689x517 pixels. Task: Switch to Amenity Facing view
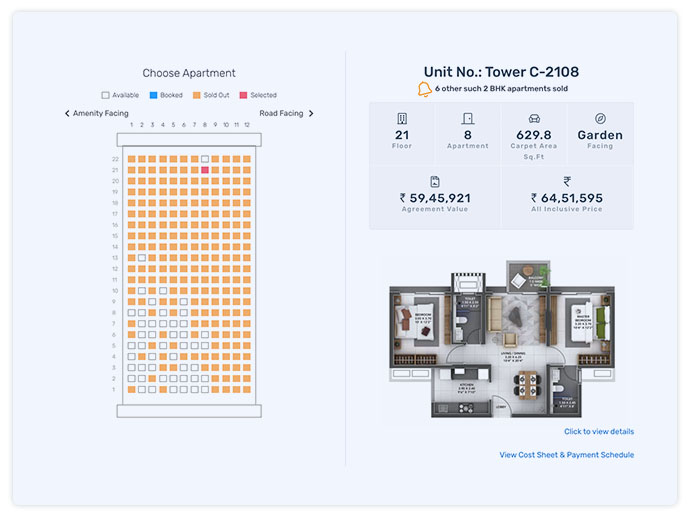point(100,114)
